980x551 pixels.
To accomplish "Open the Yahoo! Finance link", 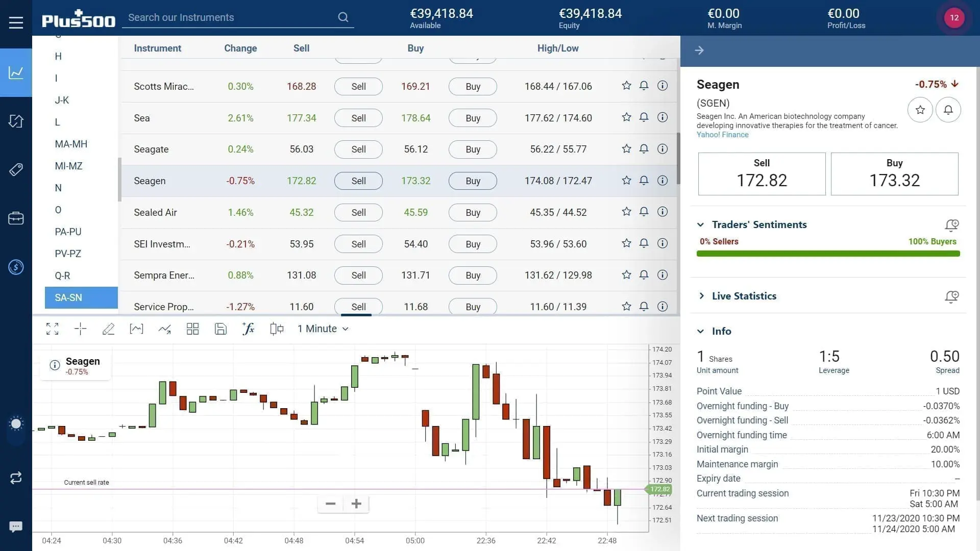I will pos(722,135).
